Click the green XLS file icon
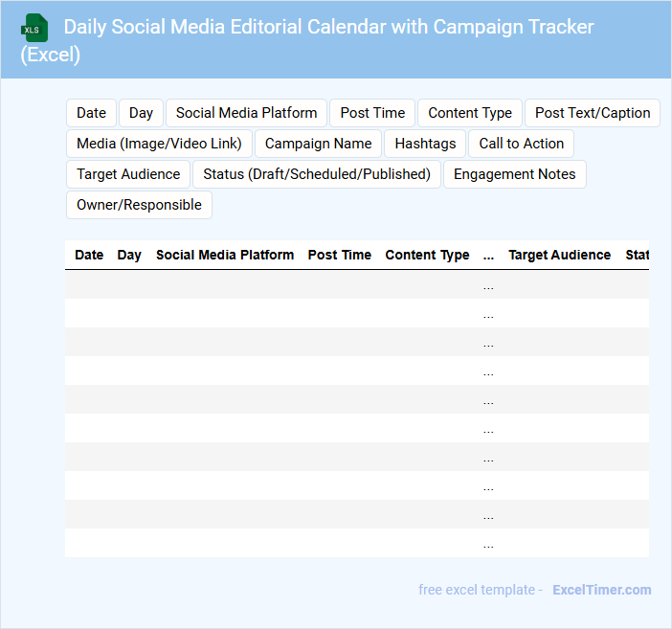 pyautogui.click(x=34, y=28)
